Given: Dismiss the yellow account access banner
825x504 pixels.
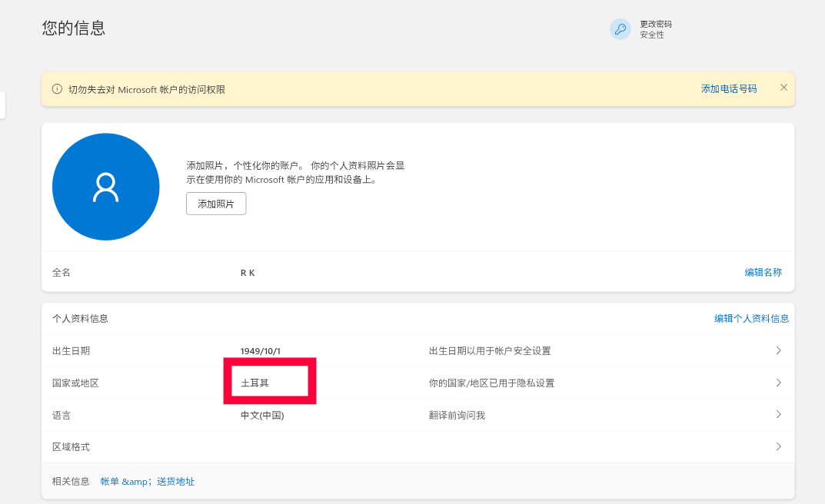Looking at the screenshot, I should pyautogui.click(x=783, y=88).
